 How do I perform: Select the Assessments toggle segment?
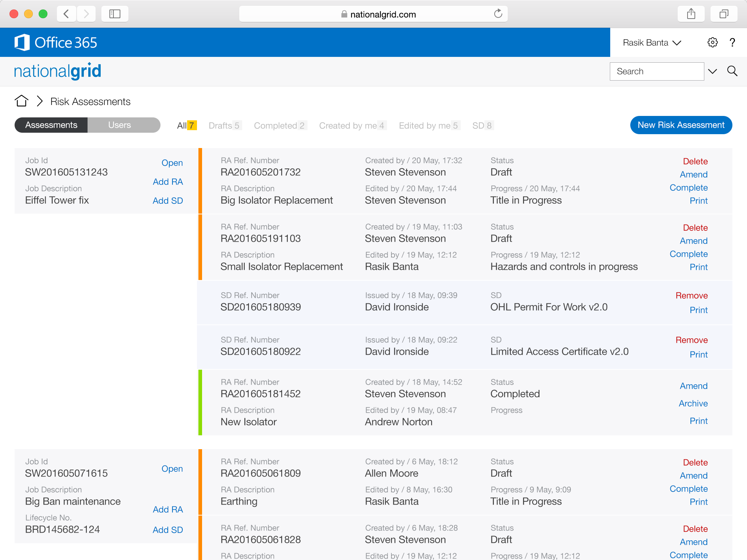click(51, 125)
